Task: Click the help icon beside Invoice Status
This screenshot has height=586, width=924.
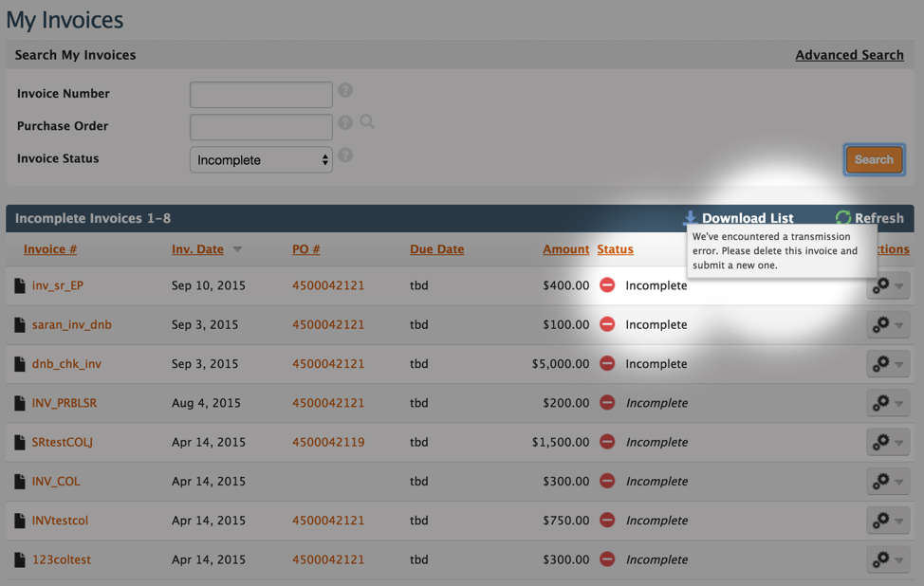Action: tap(344, 156)
